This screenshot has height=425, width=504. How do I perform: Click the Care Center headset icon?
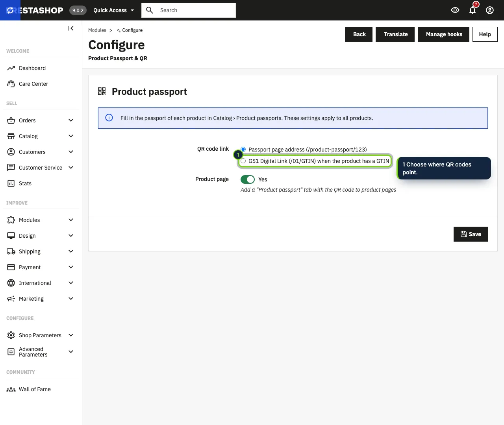[11, 84]
